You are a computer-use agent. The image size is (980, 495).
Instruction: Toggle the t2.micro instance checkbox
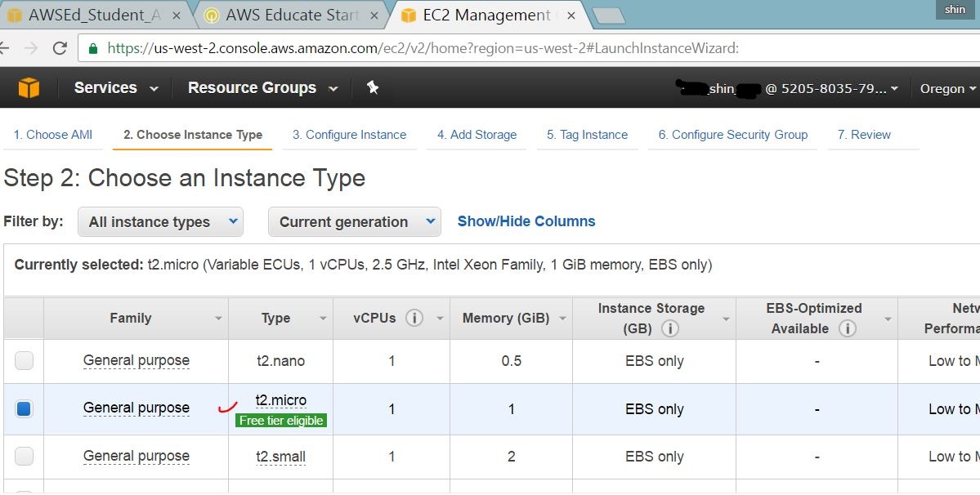click(x=25, y=408)
